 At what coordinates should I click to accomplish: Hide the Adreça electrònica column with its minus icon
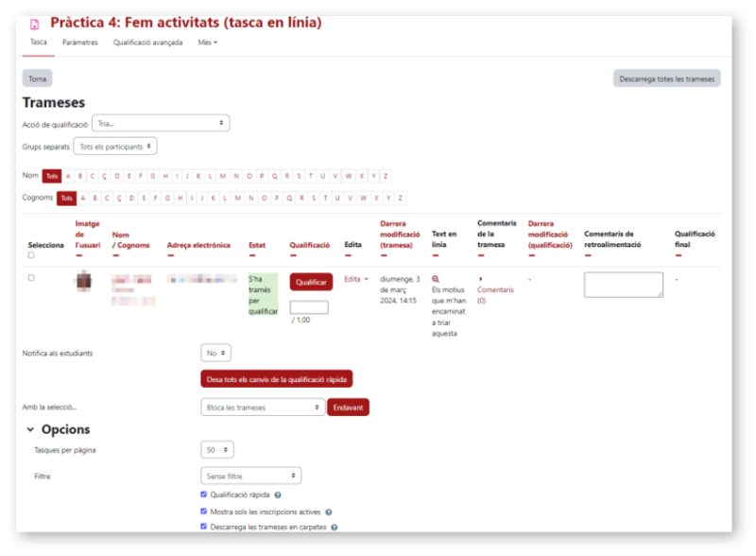pos(170,255)
